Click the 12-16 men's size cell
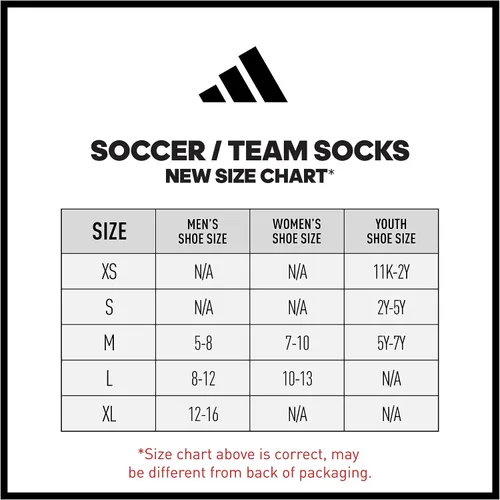 tap(203, 414)
